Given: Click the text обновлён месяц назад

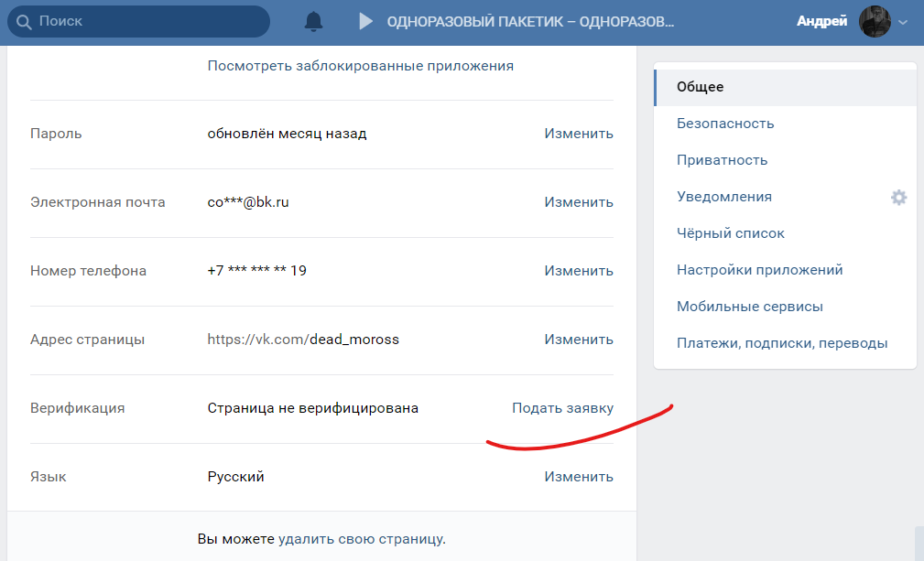Looking at the screenshot, I should click(x=287, y=134).
